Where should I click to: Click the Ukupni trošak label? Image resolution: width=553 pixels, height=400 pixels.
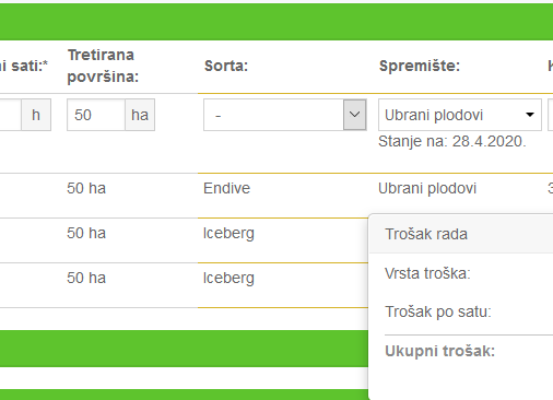[x=440, y=351]
